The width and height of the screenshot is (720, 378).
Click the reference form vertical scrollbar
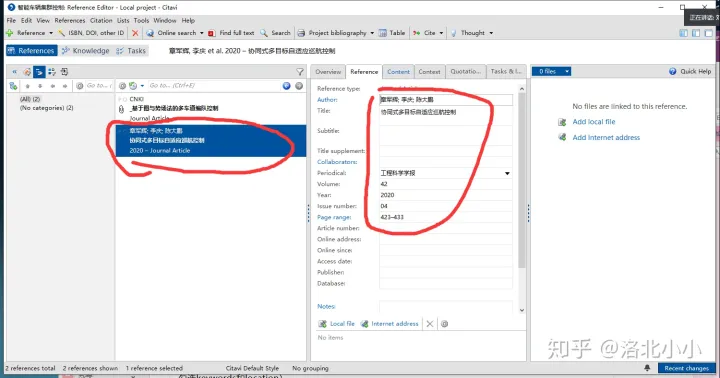(x=522, y=181)
